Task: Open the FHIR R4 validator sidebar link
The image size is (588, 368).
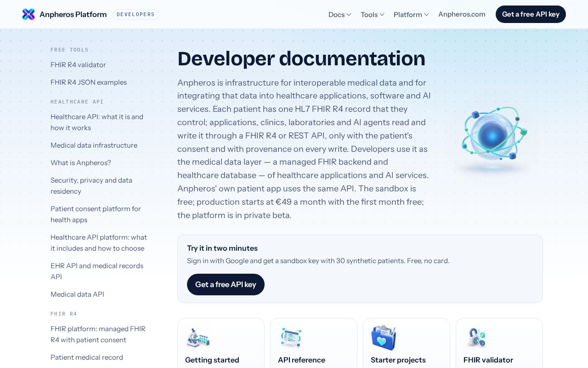Action: pyautogui.click(x=78, y=65)
